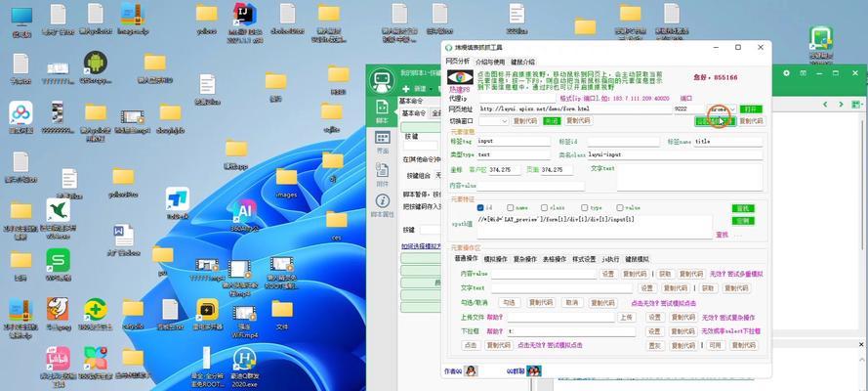Click into the 代理ip field
The image size is (868, 391).
(x=517, y=98)
